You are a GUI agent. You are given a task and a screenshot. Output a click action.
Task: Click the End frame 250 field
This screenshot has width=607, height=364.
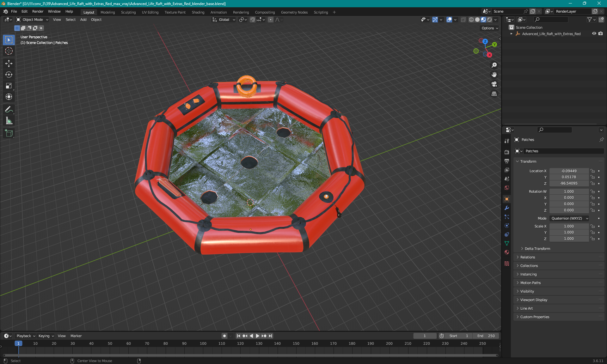[x=487, y=336]
